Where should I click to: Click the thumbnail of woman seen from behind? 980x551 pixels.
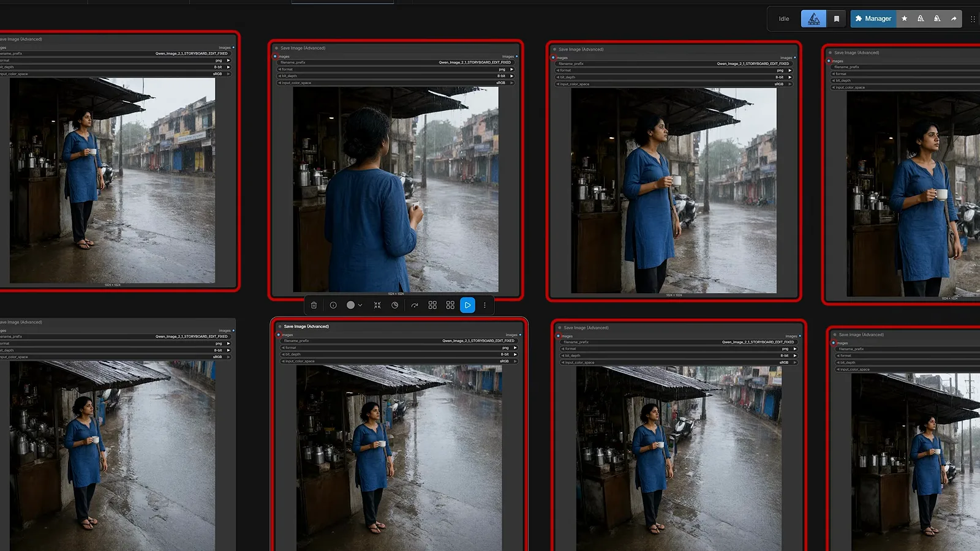[x=396, y=189]
